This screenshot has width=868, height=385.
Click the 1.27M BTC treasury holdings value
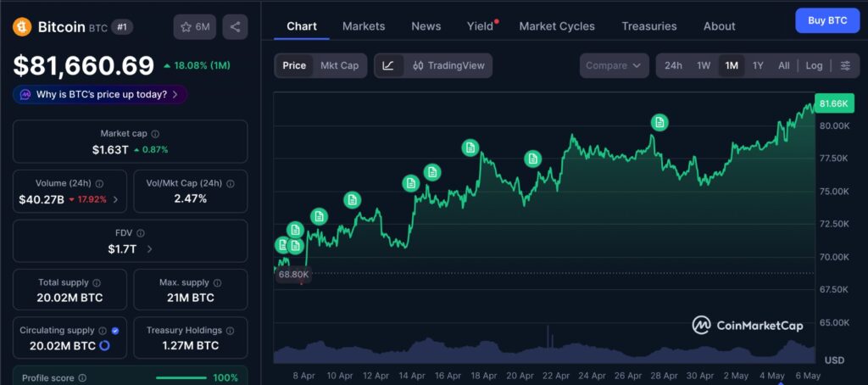click(191, 346)
